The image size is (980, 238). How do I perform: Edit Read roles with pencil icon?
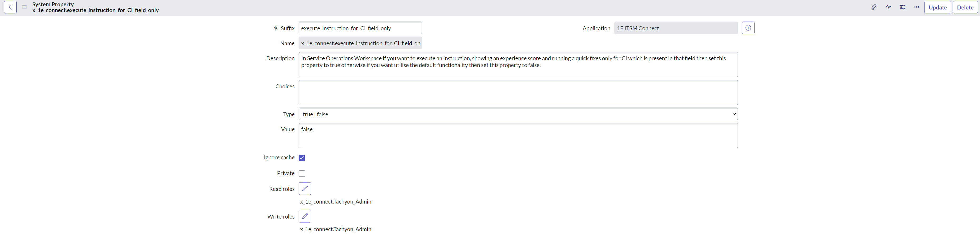click(305, 189)
